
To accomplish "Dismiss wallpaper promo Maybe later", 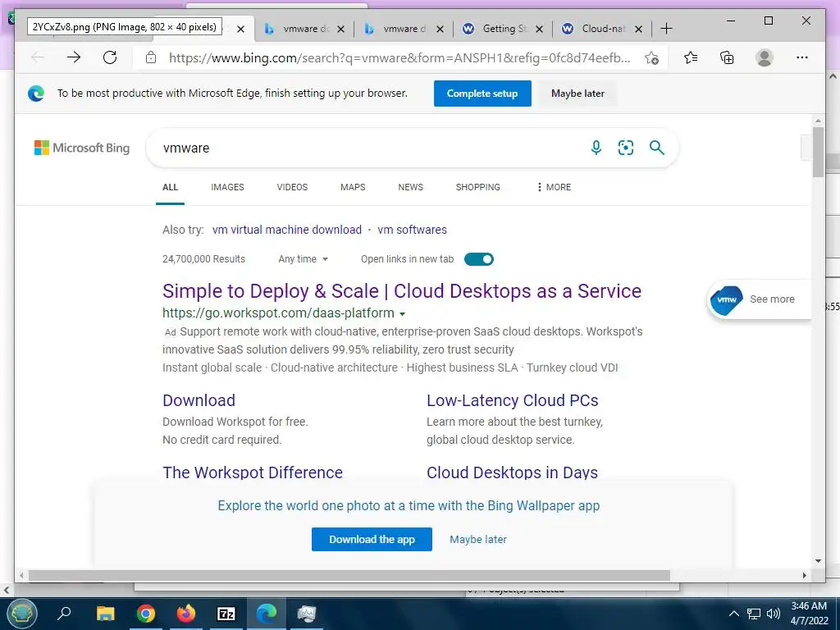I will tap(478, 540).
